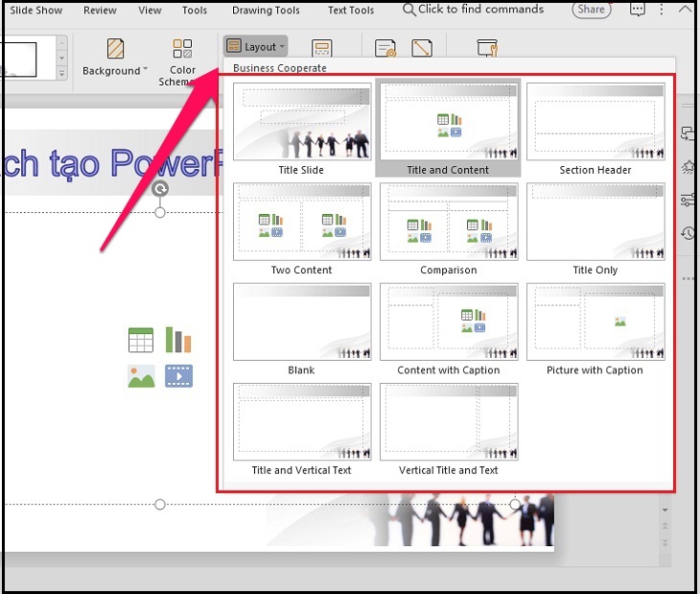
Task: Open the comments chat icon
Action: tap(637, 10)
